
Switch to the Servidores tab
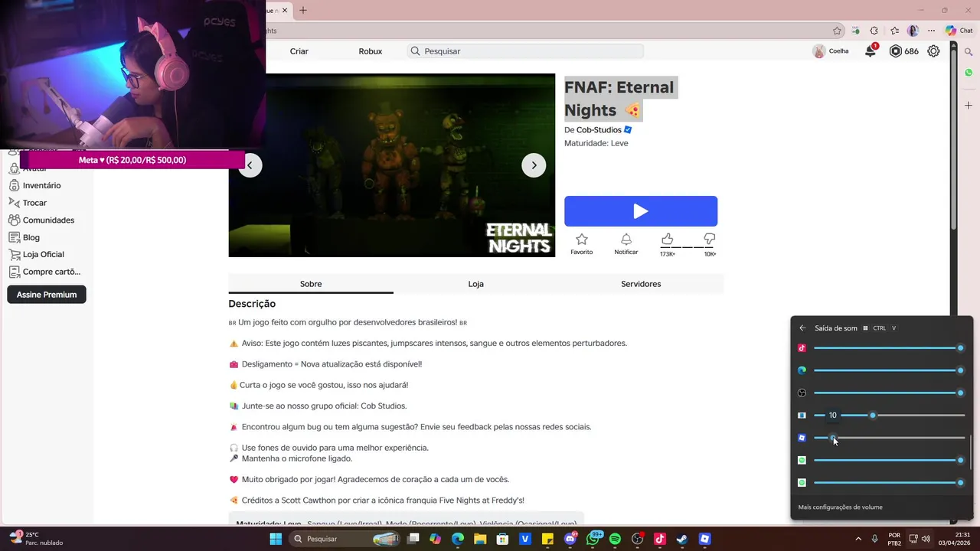[641, 284]
